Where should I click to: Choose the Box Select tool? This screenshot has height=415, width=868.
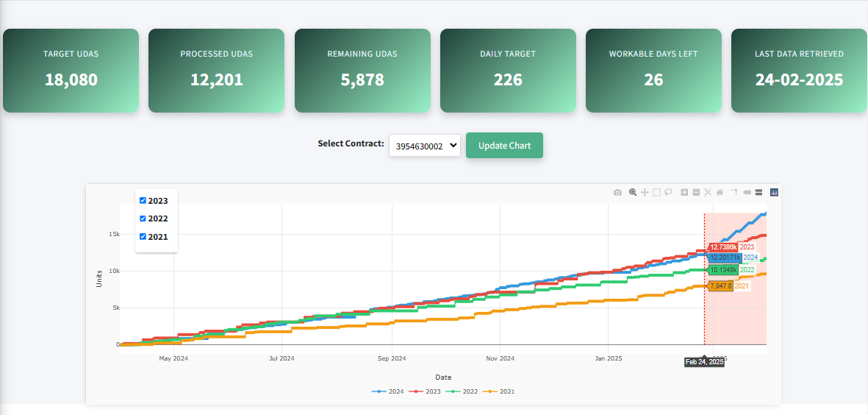[x=656, y=193]
